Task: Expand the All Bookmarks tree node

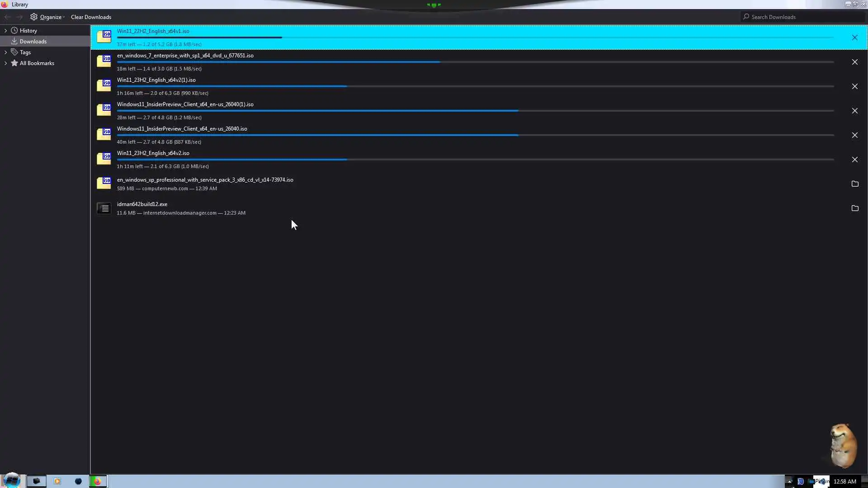Action: (5, 63)
